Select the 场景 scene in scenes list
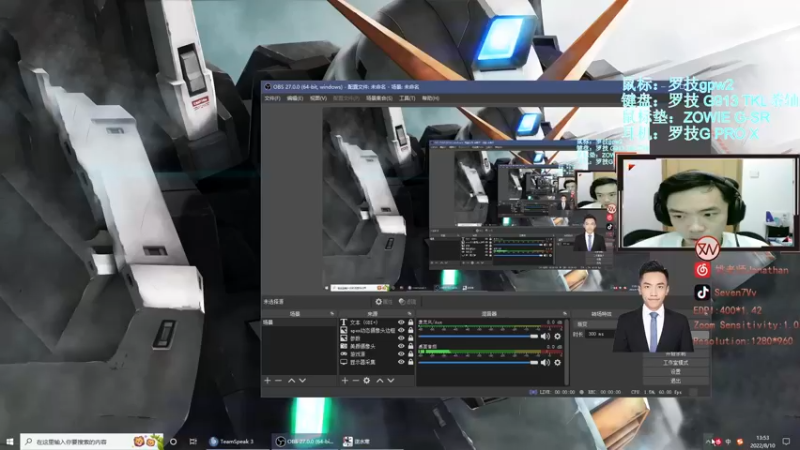Screen dimensions: 800x450 [x=299, y=322]
